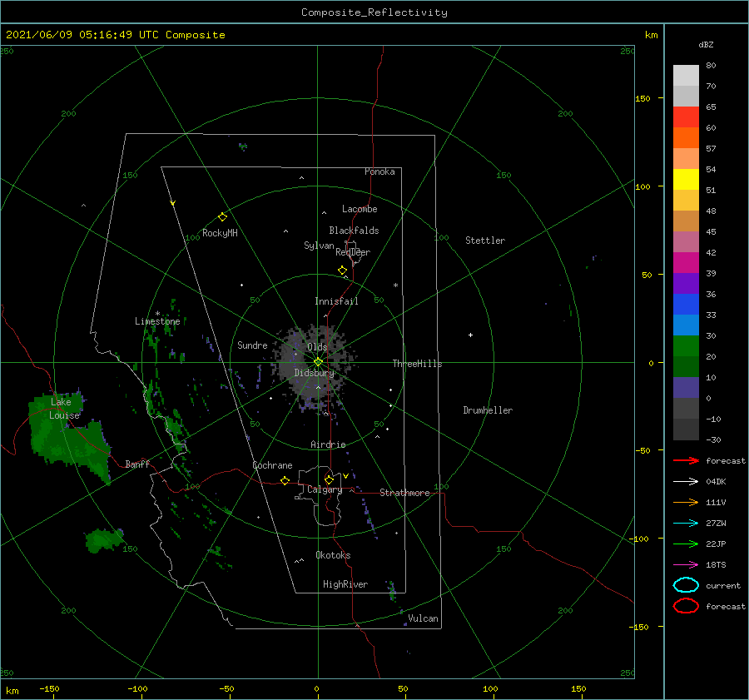Click the 65 dBZ red color swatch
The width and height of the screenshot is (749, 700).
(686, 117)
